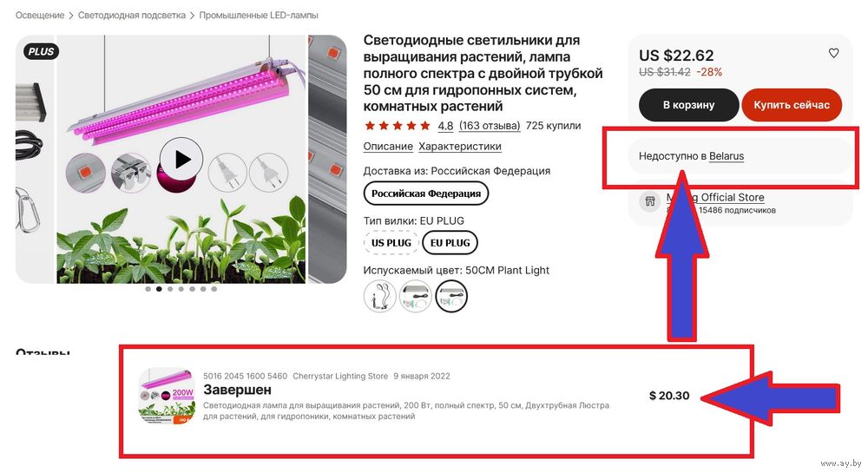Image resolution: width=868 pixels, height=473 pixels.
Task: Pick the second lamp kit color variant
Action: pyautogui.click(x=415, y=296)
